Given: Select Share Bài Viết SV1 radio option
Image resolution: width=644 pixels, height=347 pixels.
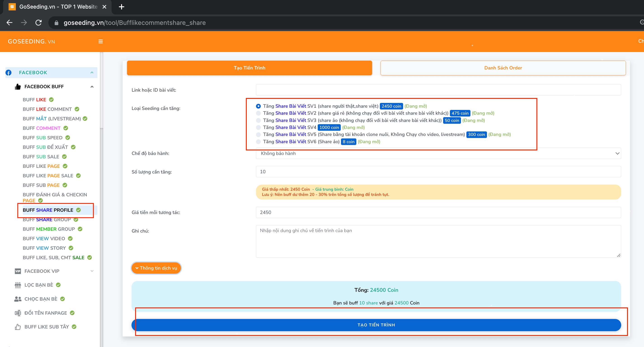Looking at the screenshot, I should (258, 106).
